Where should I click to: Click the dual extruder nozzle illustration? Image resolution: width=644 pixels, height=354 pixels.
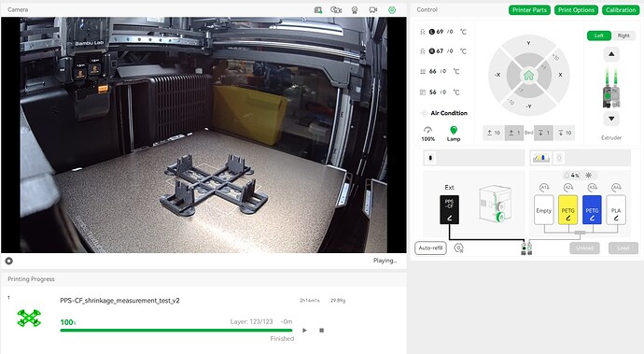click(x=611, y=87)
